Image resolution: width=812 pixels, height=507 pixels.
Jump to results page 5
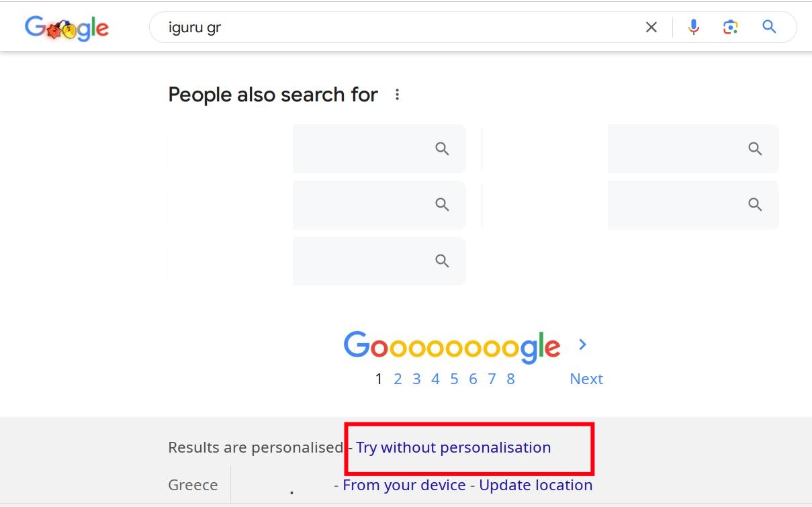(454, 379)
